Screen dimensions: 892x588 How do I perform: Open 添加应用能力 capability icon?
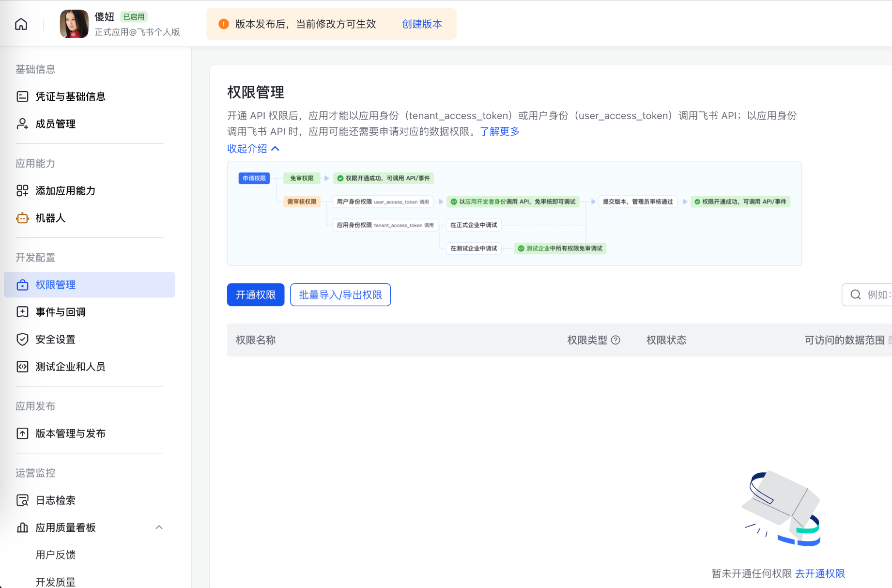pos(22,191)
